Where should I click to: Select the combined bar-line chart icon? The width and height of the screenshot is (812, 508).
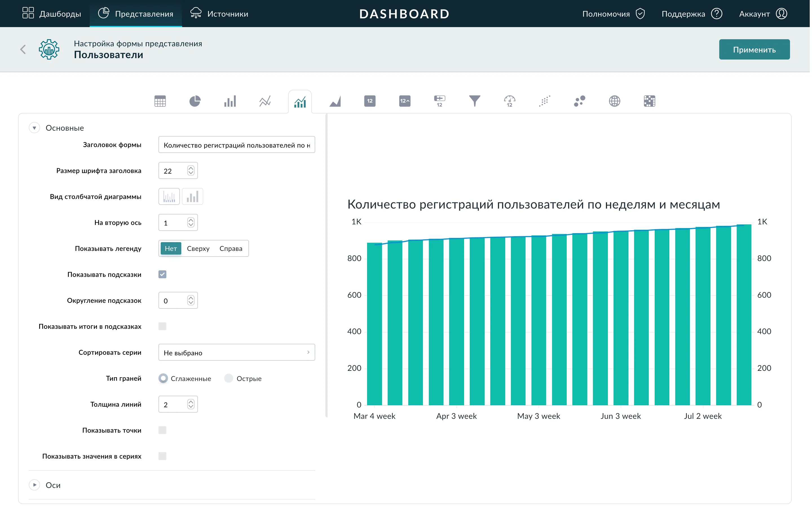pyautogui.click(x=300, y=102)
